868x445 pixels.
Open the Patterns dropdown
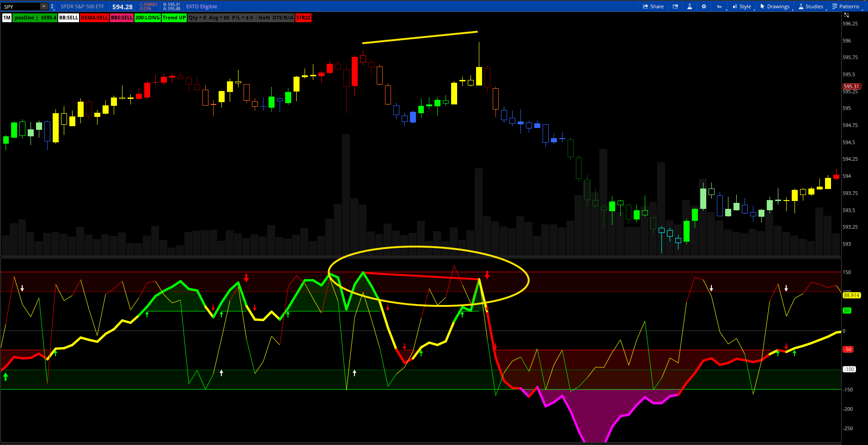pyautogui.click(x=846, y=6)
